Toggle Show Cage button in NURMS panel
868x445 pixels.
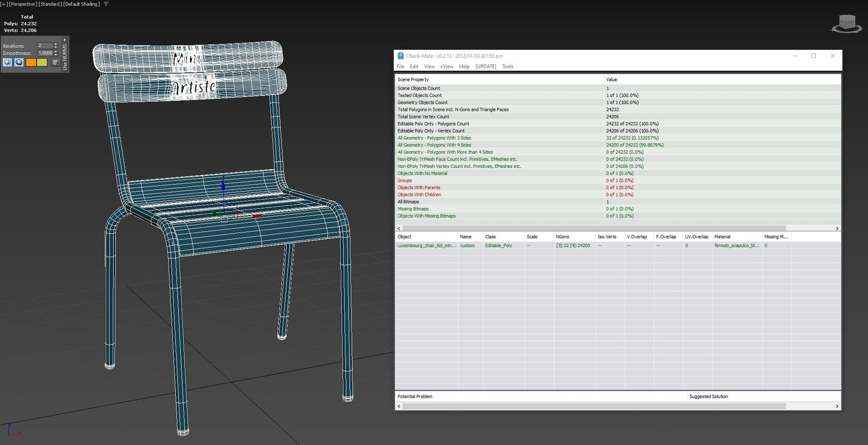pyautogui.click(x=8, y=62)
